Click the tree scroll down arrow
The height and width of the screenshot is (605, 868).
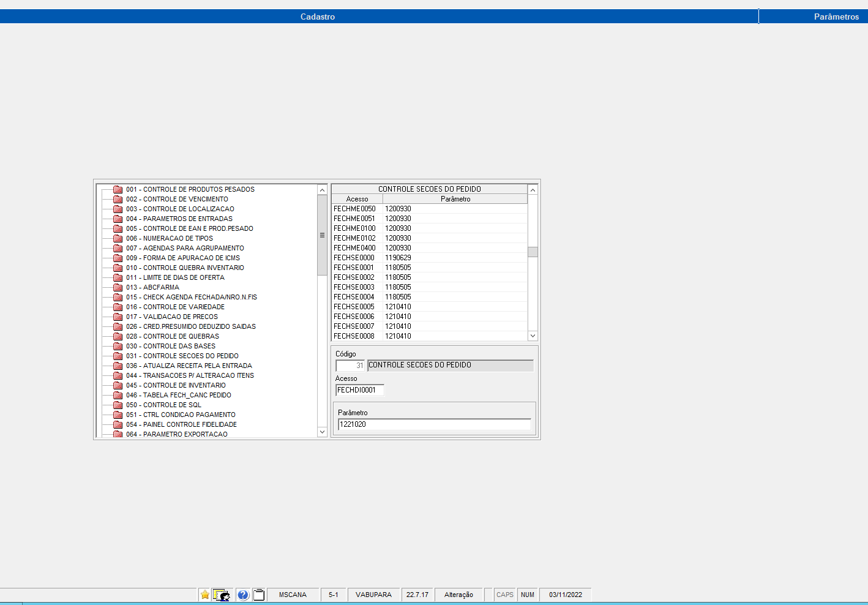point(322,432)
